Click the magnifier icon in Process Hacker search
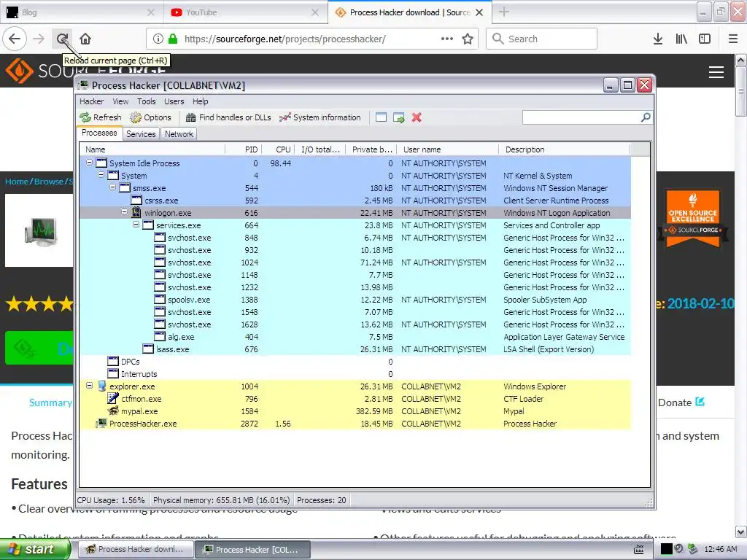747x560 pixels. point(646,117)
